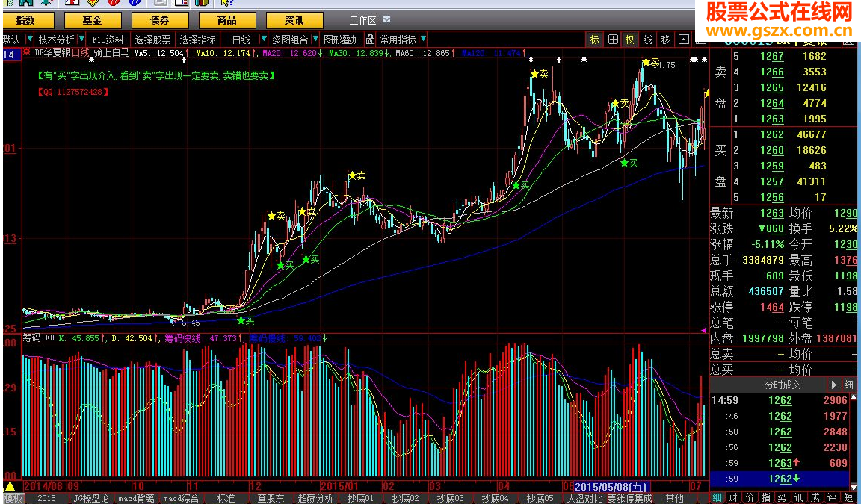Select the 讯 news tab

pos(799,497)
